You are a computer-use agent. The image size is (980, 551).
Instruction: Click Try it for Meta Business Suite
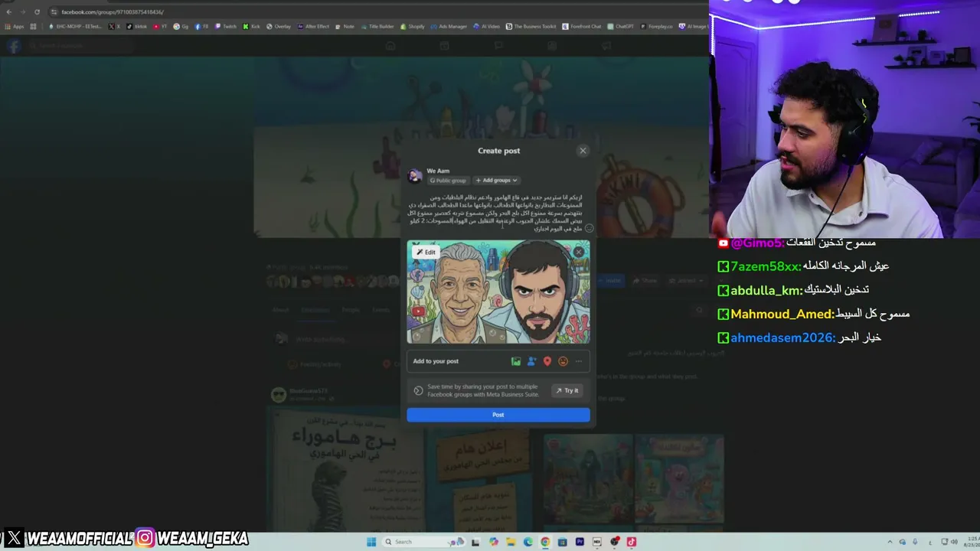click(x=567, y=390)
